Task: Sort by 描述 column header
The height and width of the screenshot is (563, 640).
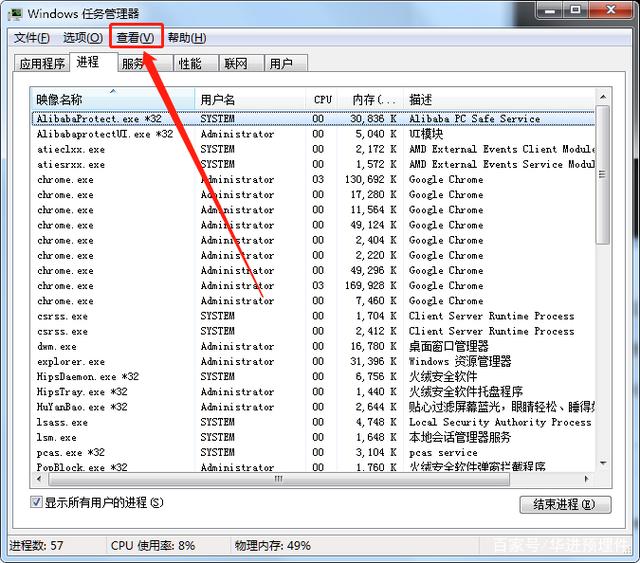Action: tap(500, 100)
